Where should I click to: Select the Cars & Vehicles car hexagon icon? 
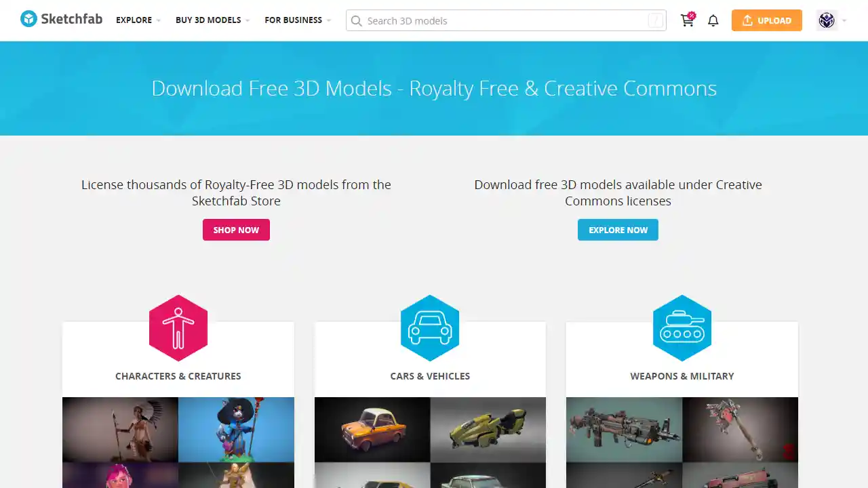pos(430,327)
